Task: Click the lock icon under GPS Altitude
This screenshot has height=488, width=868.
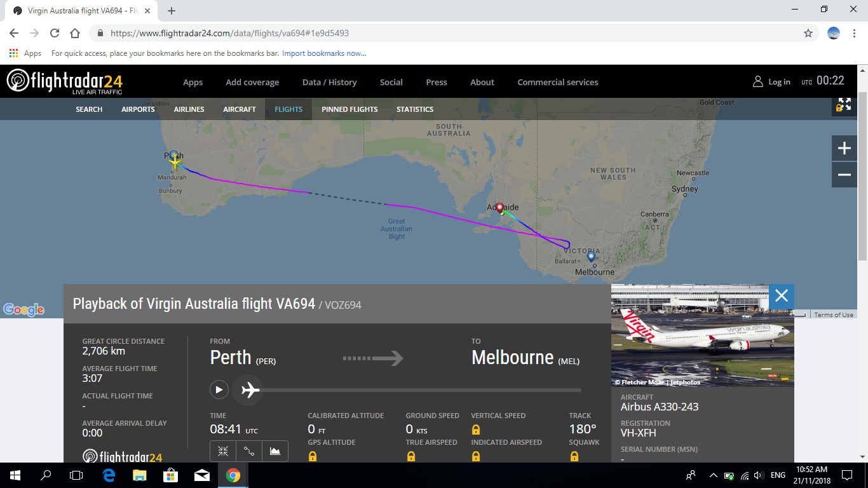Action: [x=312, y=456]
